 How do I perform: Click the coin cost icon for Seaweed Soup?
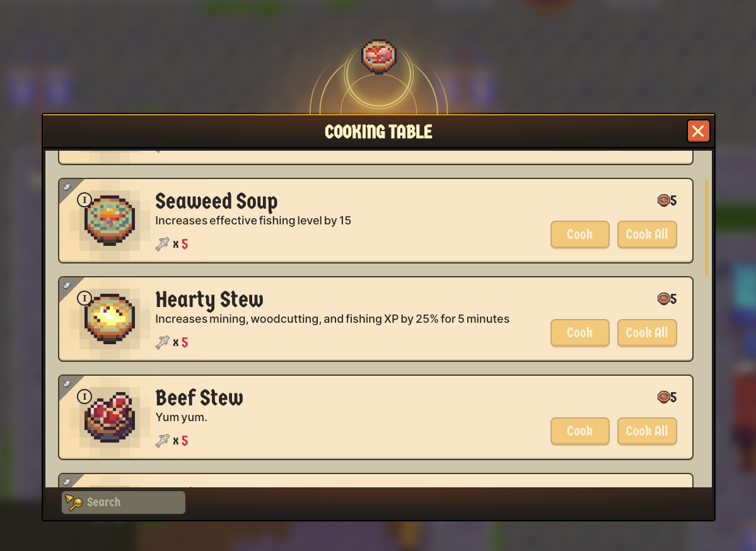pos(664,200)
